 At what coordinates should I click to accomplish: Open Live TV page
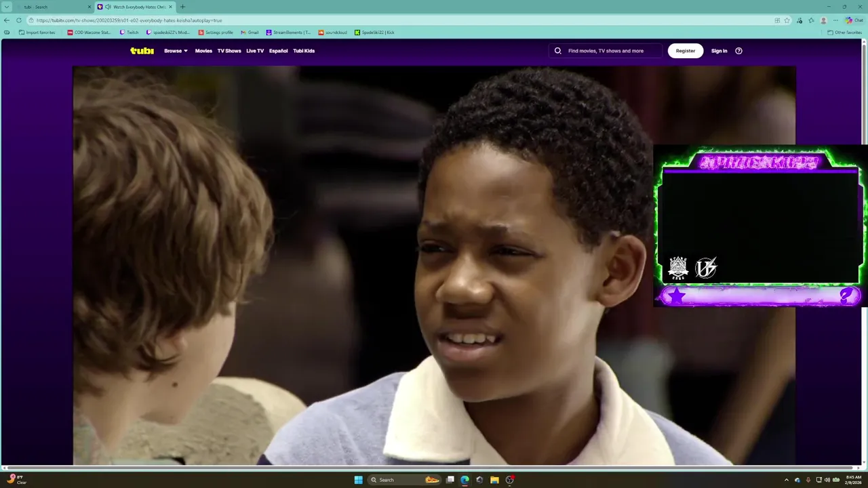tap(255, 51)
